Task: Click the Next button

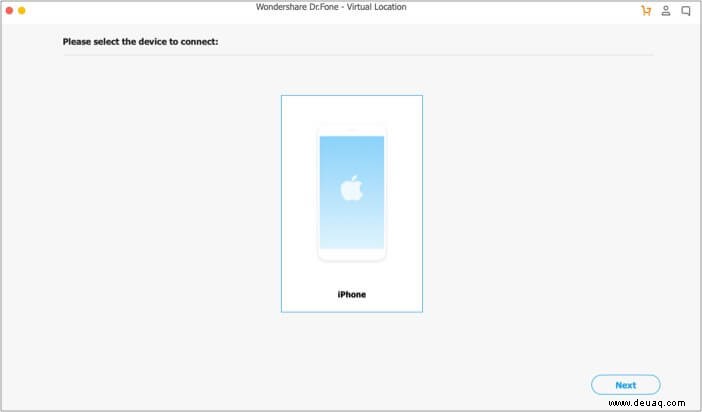Action: tap(625, 385)
